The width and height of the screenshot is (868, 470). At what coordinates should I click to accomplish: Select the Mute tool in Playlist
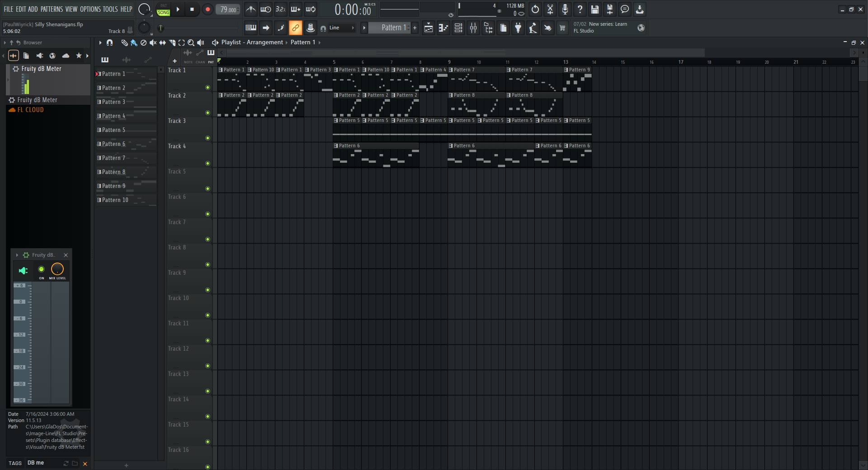(153, 42)
